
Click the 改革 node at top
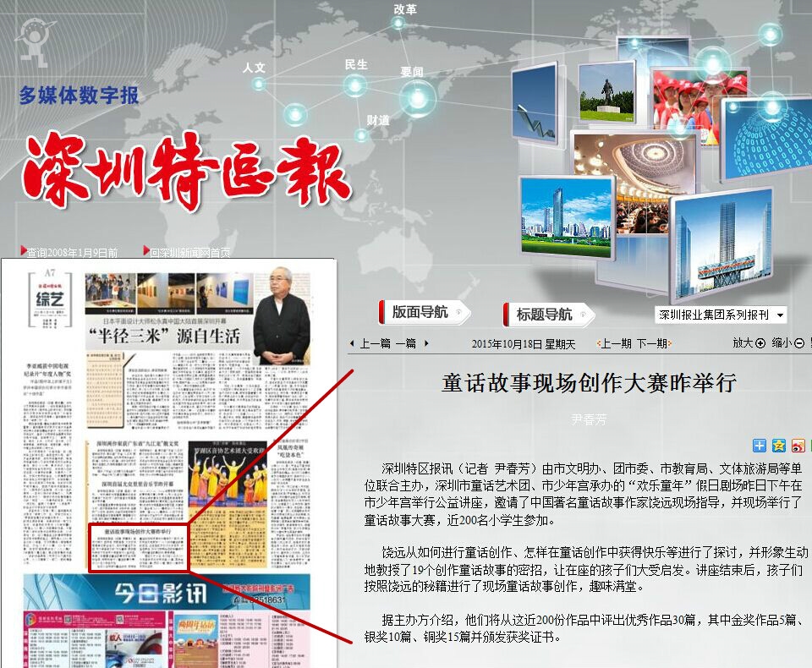point(398,24)
